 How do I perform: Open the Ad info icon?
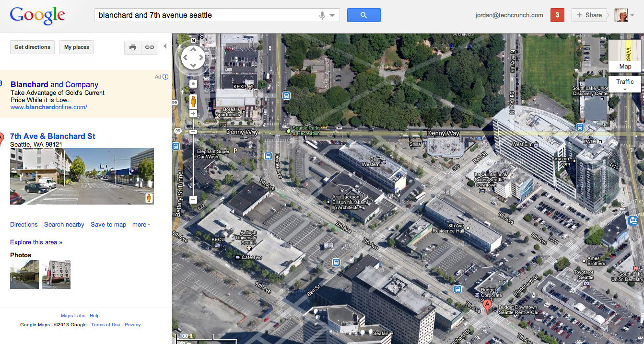(165, 77)
